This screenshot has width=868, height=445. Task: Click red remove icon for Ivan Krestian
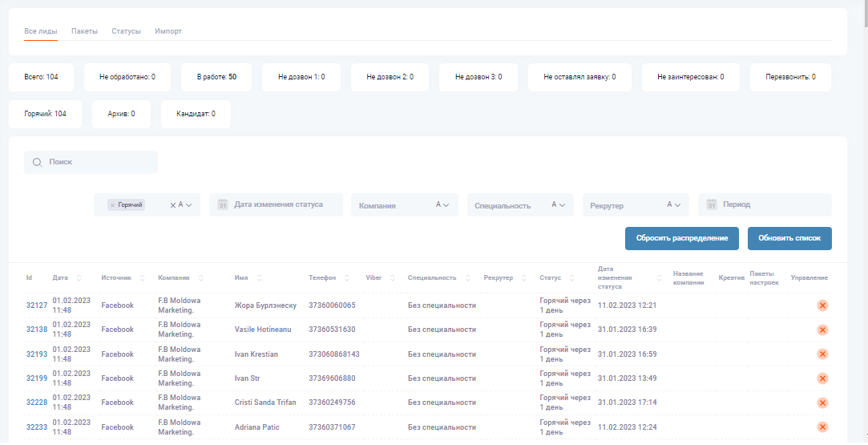click(x=822, y=354)
